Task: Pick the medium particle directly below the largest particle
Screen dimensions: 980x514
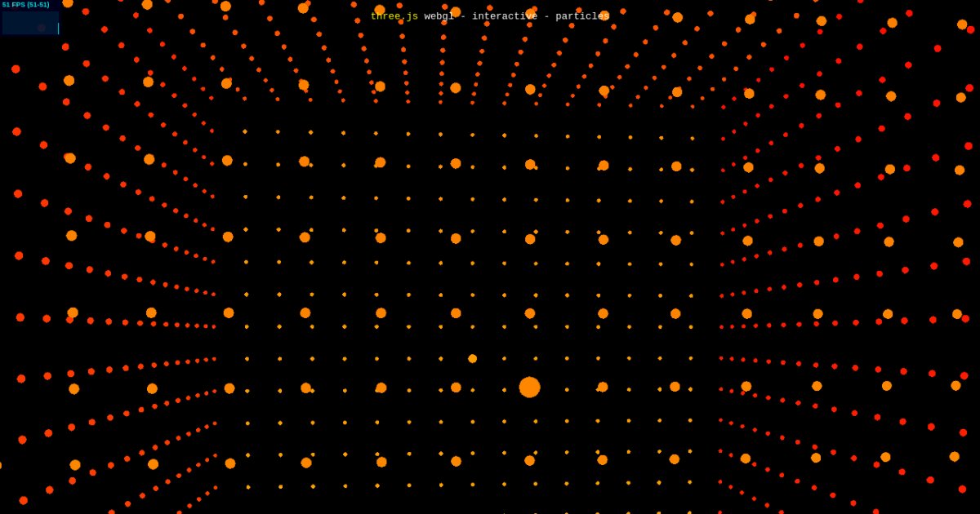Action: point(529,460)
